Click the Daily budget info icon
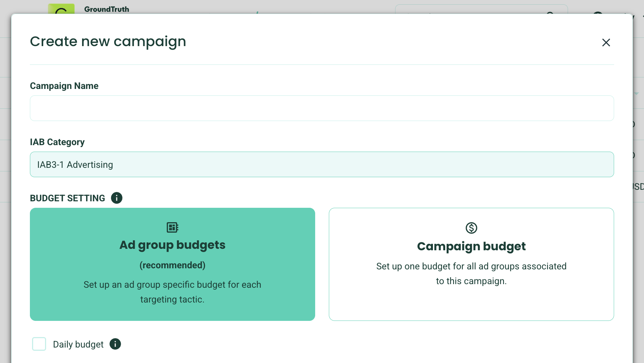 [x=115, y=344]
